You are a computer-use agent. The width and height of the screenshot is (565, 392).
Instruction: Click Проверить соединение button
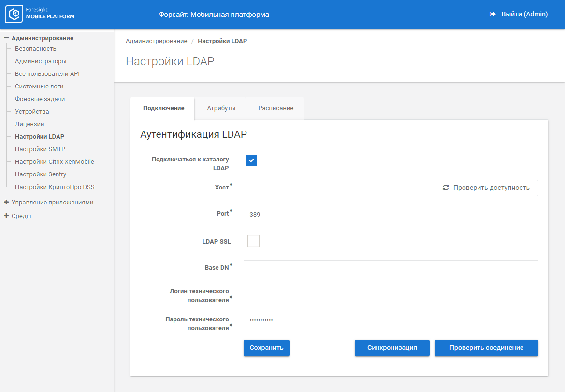point(486,348)
